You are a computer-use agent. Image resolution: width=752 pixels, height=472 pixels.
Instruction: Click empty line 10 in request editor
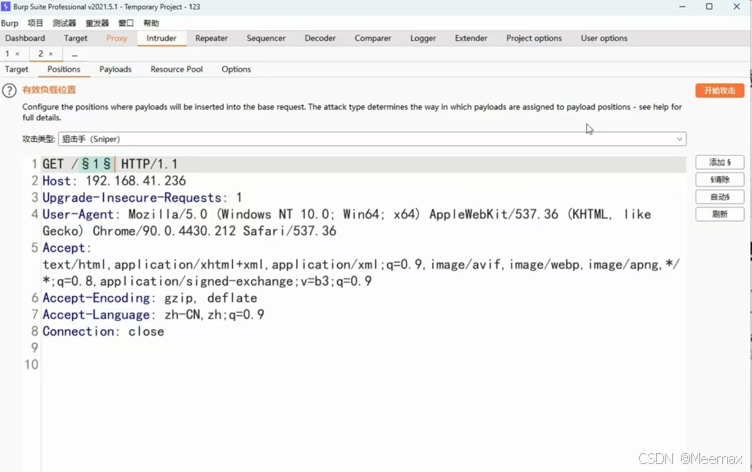(364, 365)
